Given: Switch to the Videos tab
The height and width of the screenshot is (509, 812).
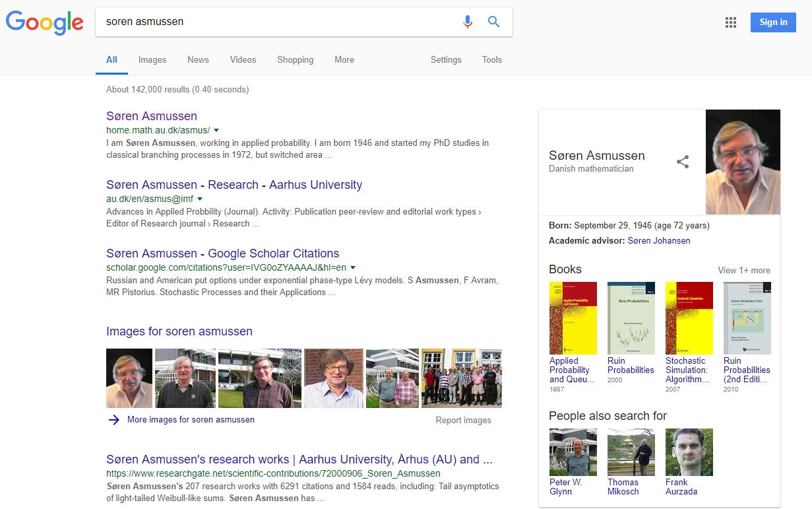Looking at the screenshot, I should coord(243,59).
